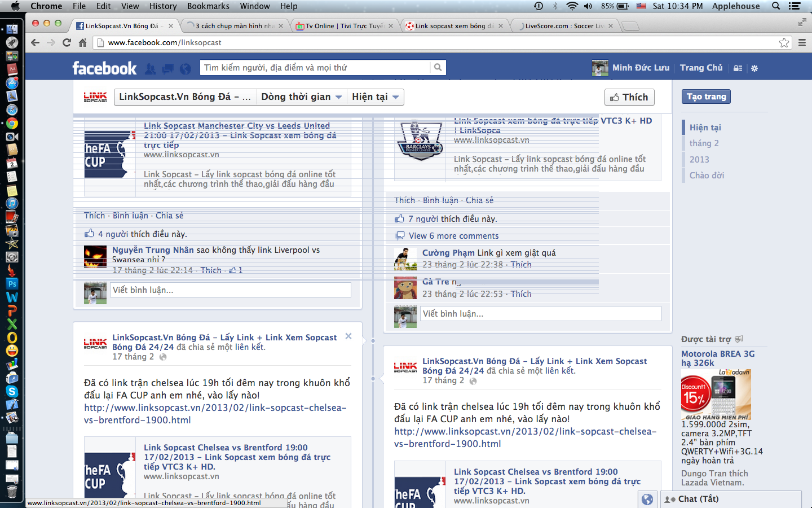Open the Mac App Store from Dock

12,83
